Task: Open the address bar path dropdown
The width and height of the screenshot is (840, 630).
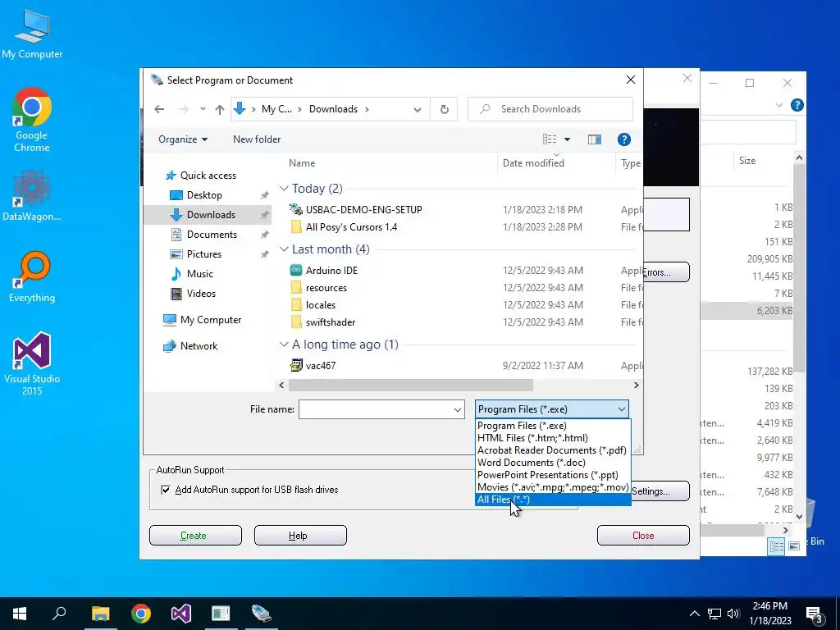Action: [x=418, y=109]
